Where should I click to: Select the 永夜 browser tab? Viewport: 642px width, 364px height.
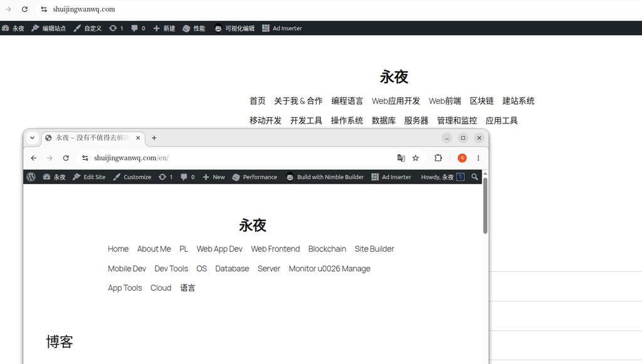point(93,138)
